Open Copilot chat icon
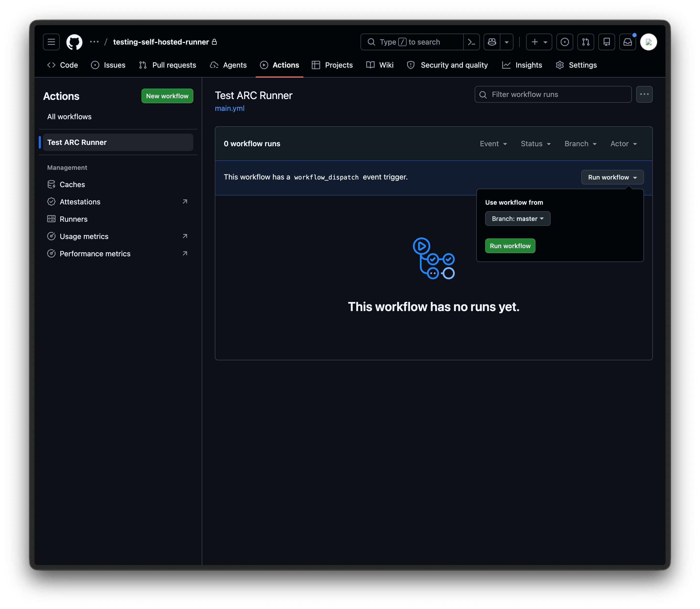The width and height of the screenshot is (700, 609). point(492,42)
